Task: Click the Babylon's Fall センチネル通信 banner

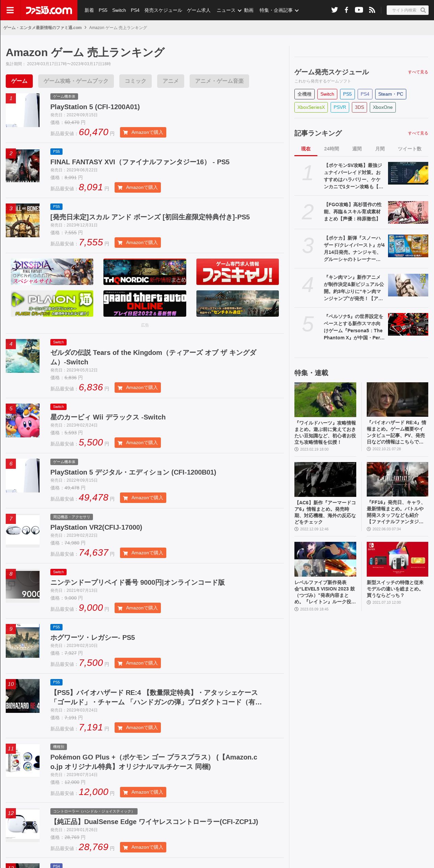Action: [x=238, y=304]
